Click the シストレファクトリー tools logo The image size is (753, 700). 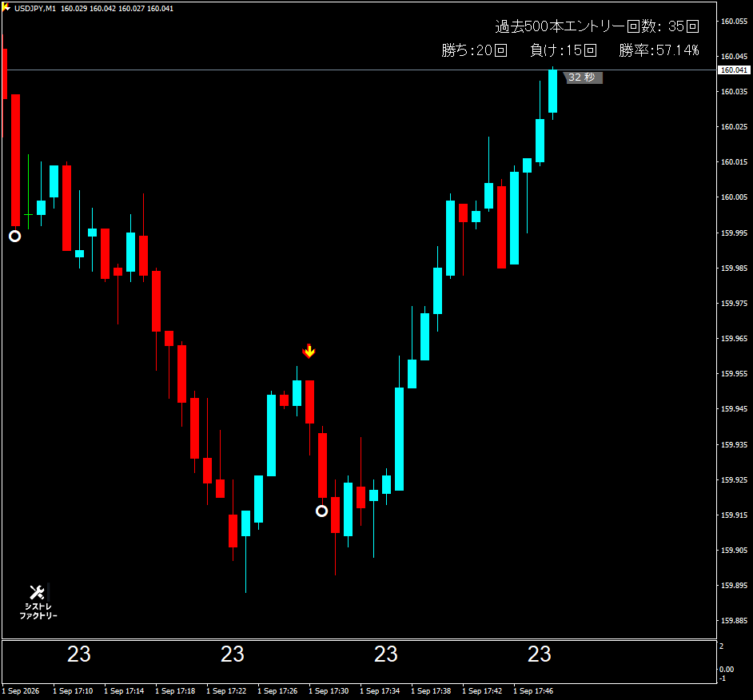[x=38, y=602]
